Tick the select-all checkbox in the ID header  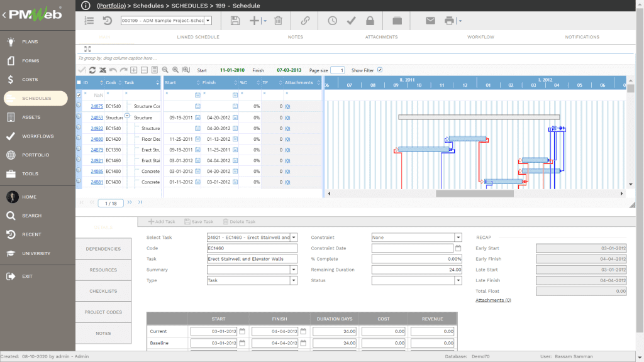point(79,82)
